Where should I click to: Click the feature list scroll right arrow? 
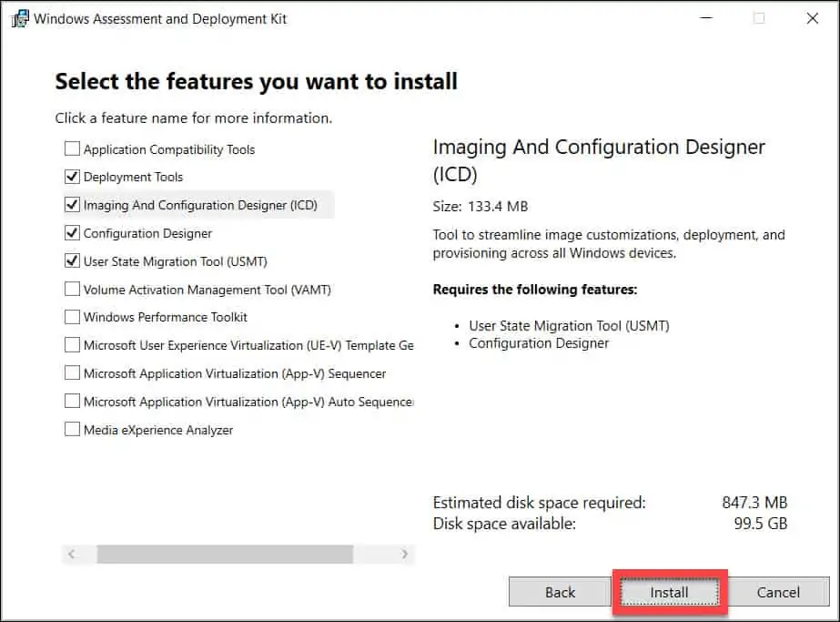coord(405,554)
